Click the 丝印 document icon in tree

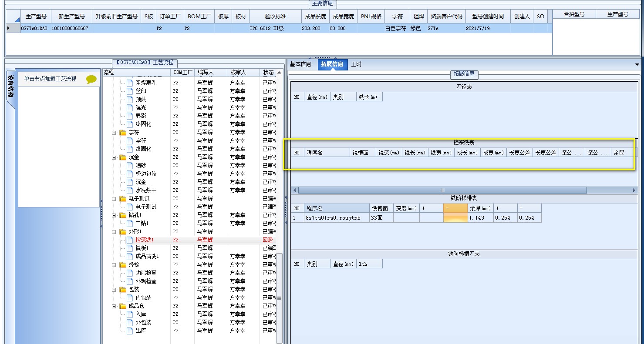point(130,91)
